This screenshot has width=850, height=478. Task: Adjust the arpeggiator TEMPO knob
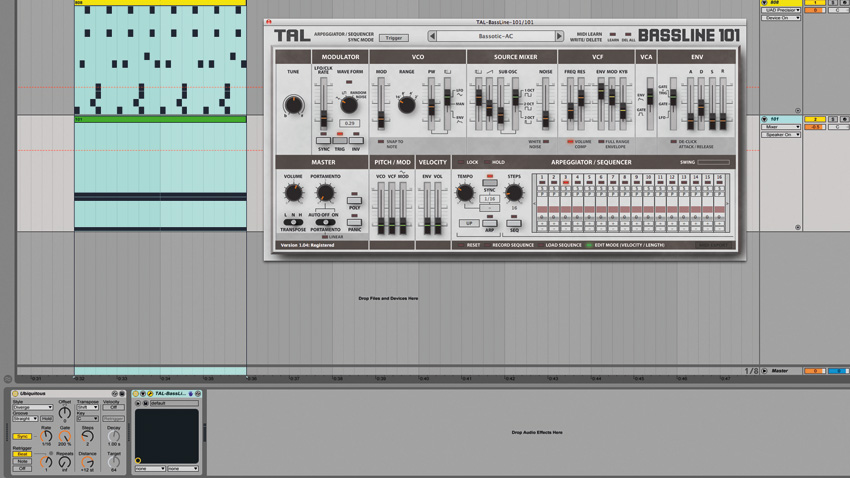point(465,192)
